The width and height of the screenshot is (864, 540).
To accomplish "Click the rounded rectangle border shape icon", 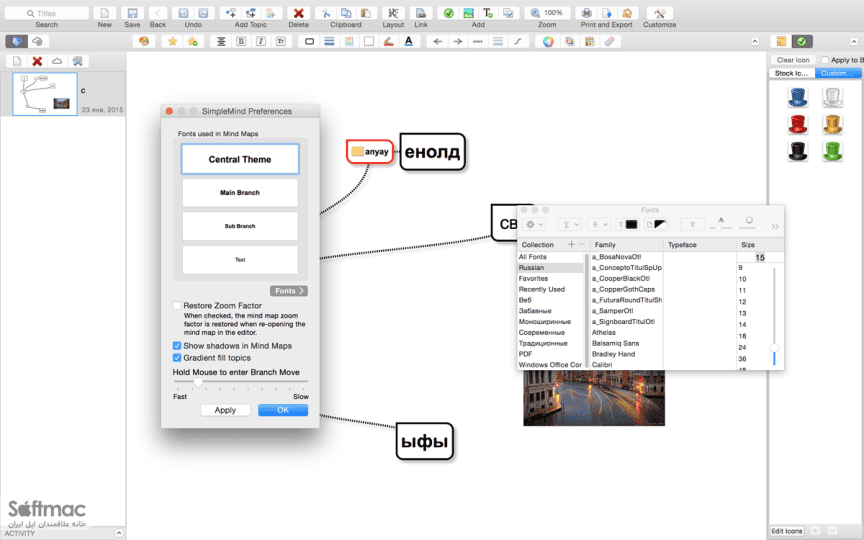I will (x=309, y=41).
